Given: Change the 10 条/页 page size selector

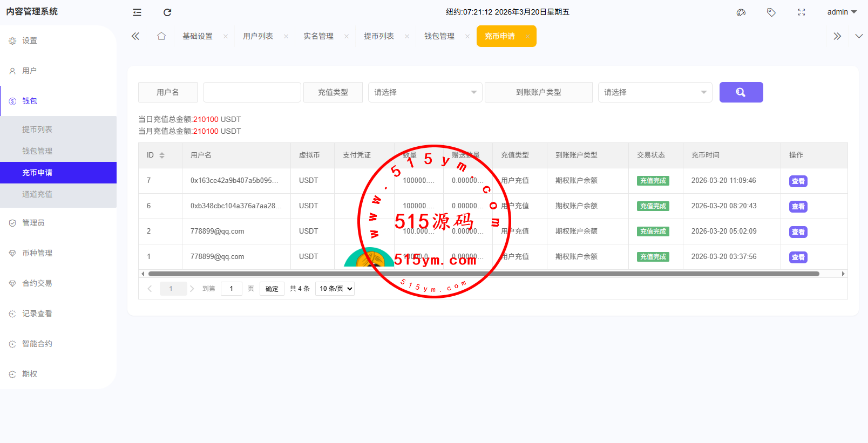Looking at the screenshot, I should 335,289.
